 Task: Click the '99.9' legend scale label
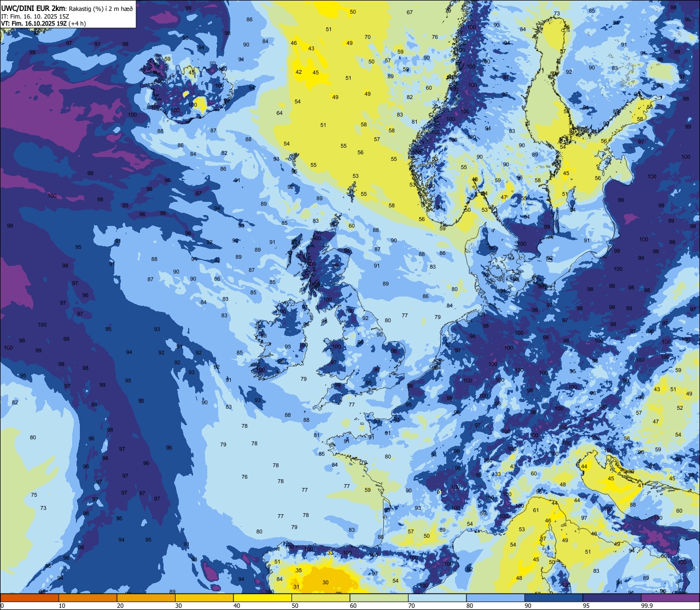point(647,606)
